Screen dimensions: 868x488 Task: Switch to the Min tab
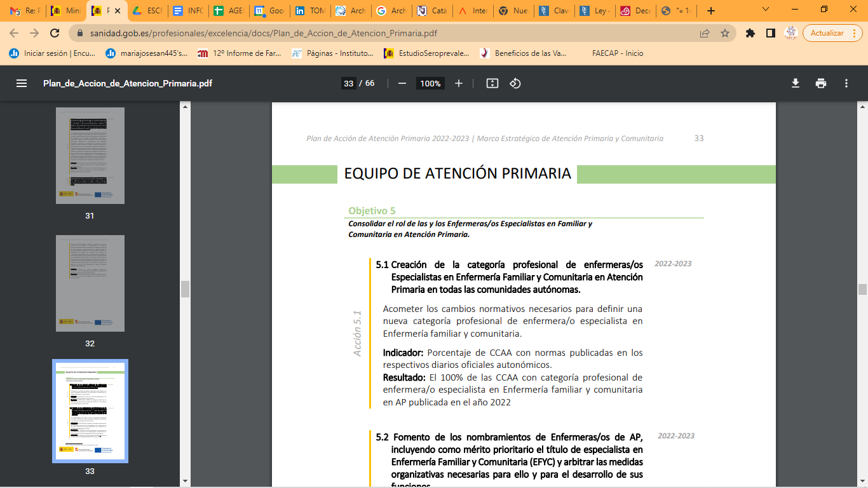tap(65, 11)
